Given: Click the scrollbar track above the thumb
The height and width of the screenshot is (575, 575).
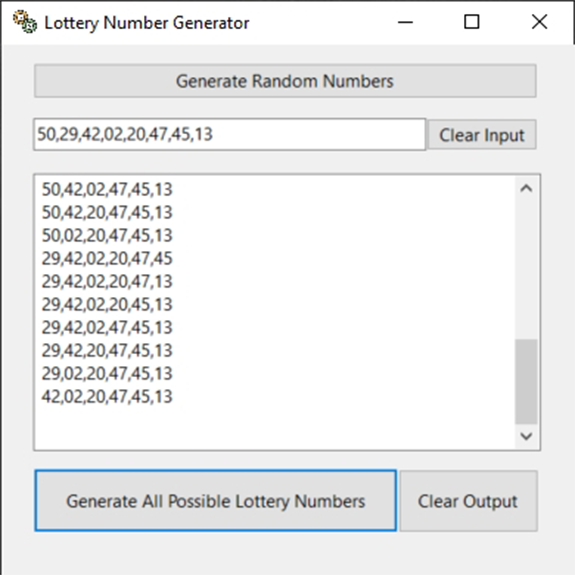Looking at the screenshot, I should pyautogui.click(x=526, y=270).
